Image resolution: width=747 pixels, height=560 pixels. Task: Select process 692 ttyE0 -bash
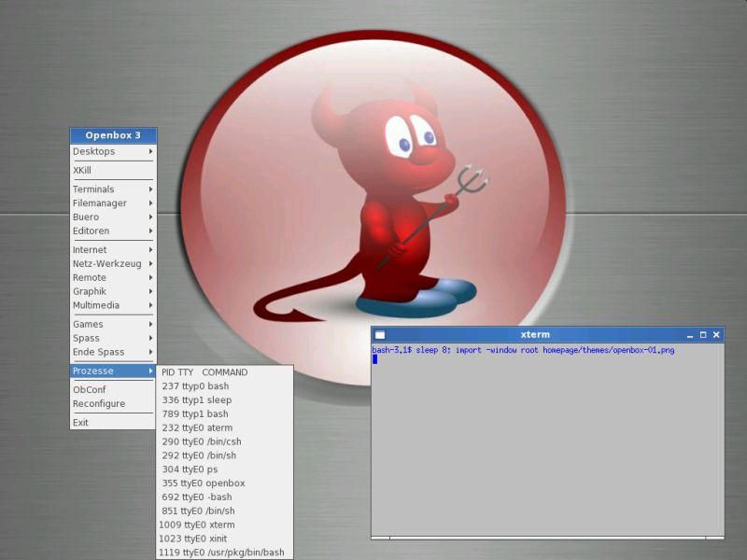pos(225,497)
